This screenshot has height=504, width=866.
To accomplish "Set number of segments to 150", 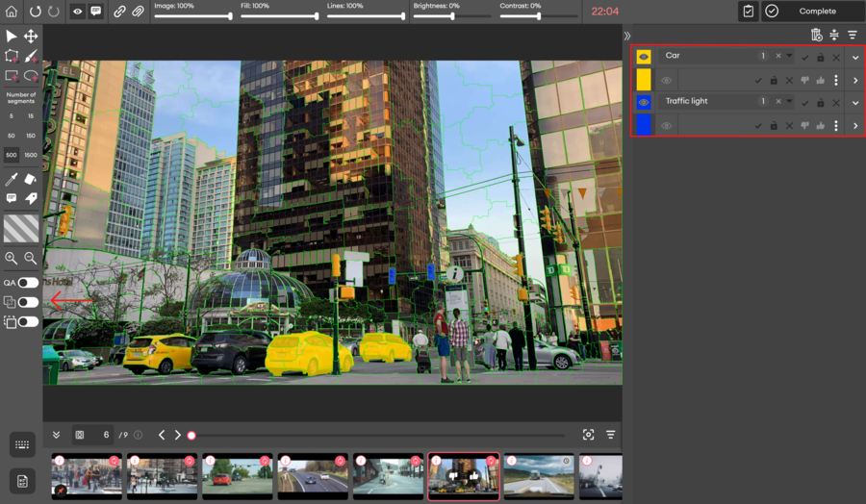I will pos(31,136).
